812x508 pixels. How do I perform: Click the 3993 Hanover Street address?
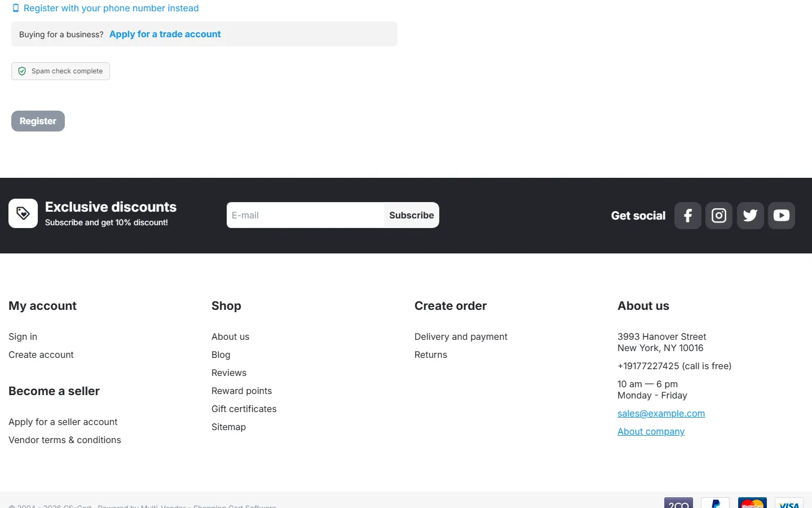tap(661, 337)
